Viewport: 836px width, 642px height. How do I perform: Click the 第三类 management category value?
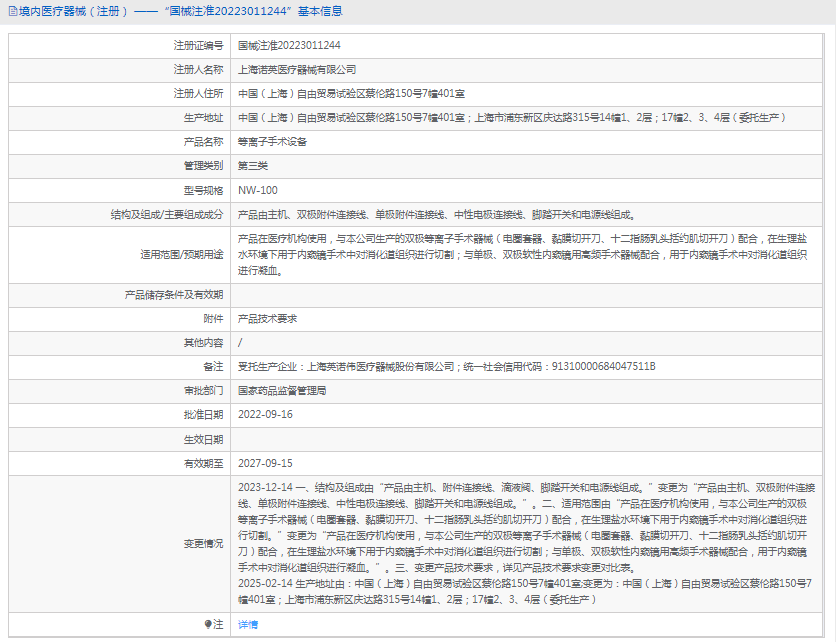[253, 166]
